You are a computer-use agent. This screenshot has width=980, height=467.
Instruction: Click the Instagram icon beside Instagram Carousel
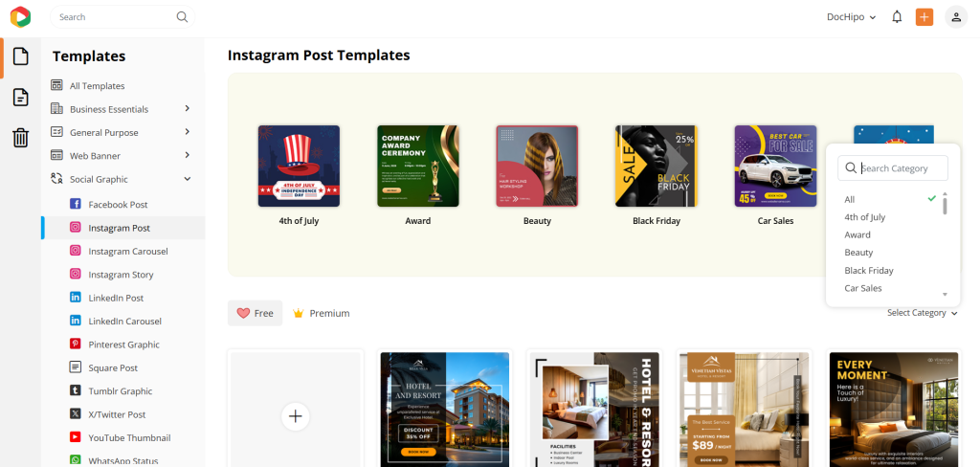pyautogui.click(x=75, y=251)
